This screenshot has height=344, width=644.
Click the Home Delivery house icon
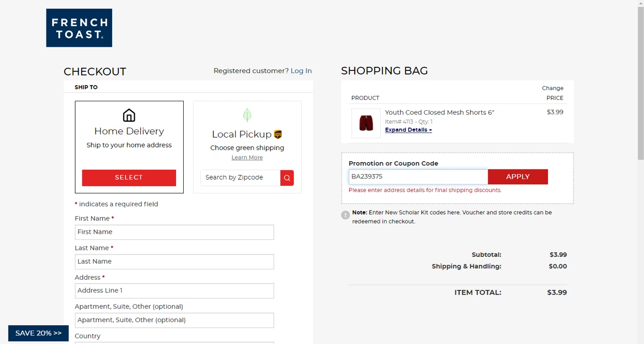[129, 115]
